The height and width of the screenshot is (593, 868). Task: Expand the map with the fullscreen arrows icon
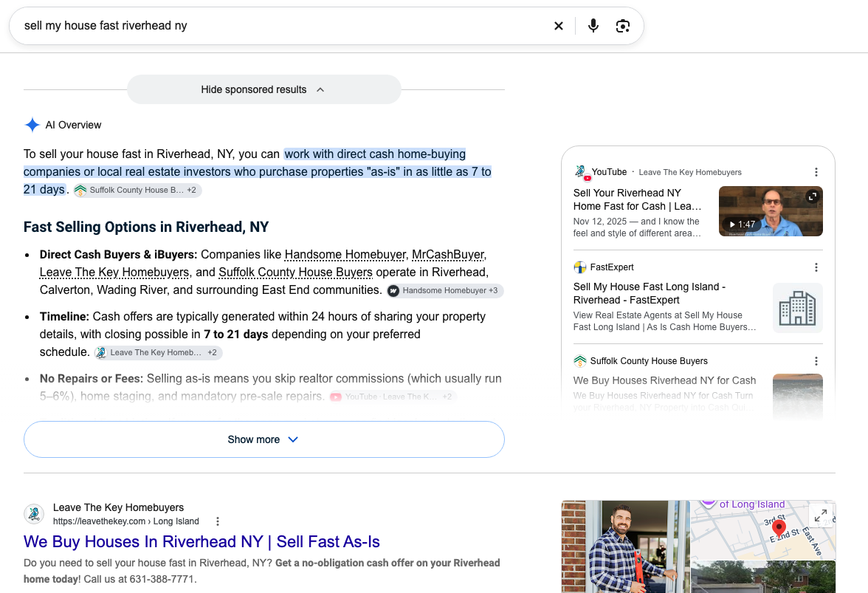[x=821, y=515]
